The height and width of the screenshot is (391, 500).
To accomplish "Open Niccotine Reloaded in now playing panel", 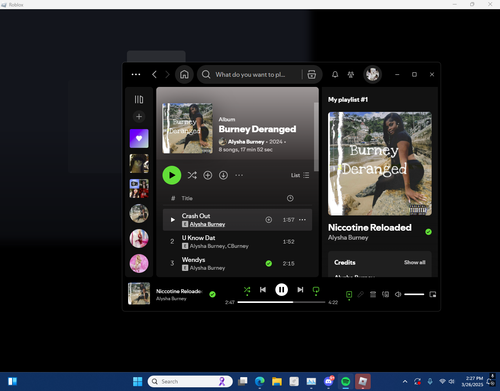I will pos(370,227).
